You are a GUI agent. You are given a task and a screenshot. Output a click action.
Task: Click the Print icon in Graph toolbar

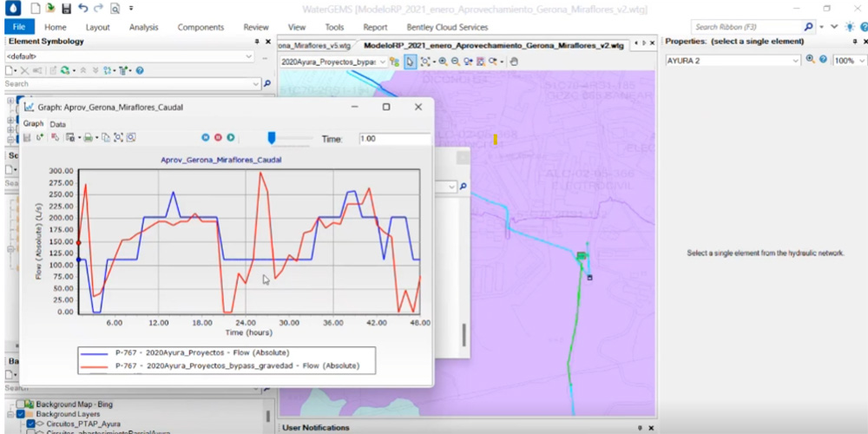tap(88, 137)
